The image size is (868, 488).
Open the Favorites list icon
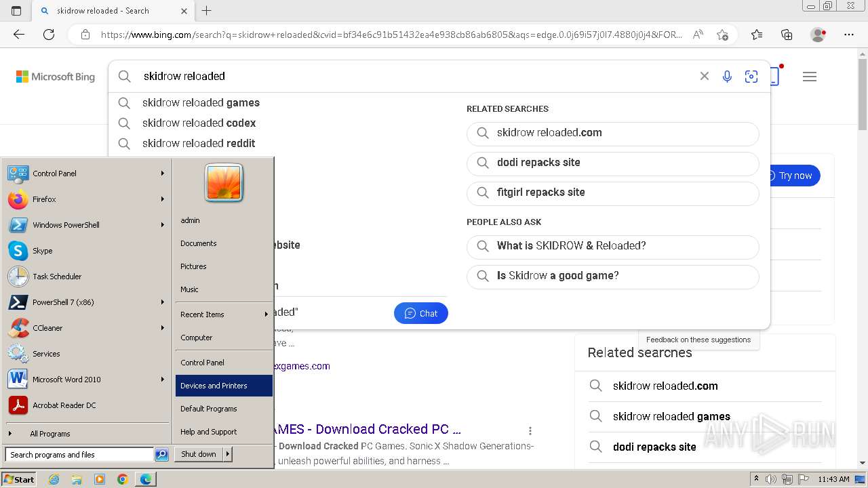pos(757,35)
